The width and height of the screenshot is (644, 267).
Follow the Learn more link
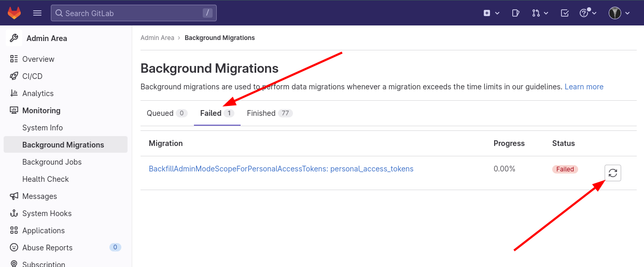tap(584, 87)
